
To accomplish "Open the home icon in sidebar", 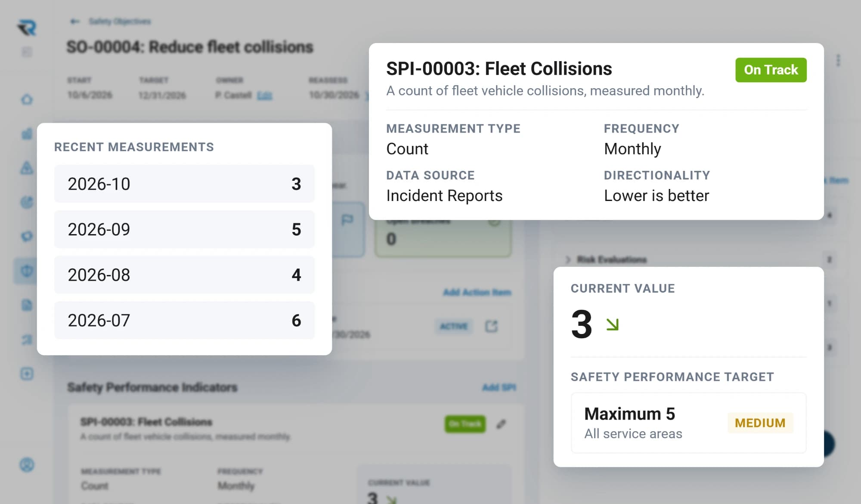I will (27, 99).
